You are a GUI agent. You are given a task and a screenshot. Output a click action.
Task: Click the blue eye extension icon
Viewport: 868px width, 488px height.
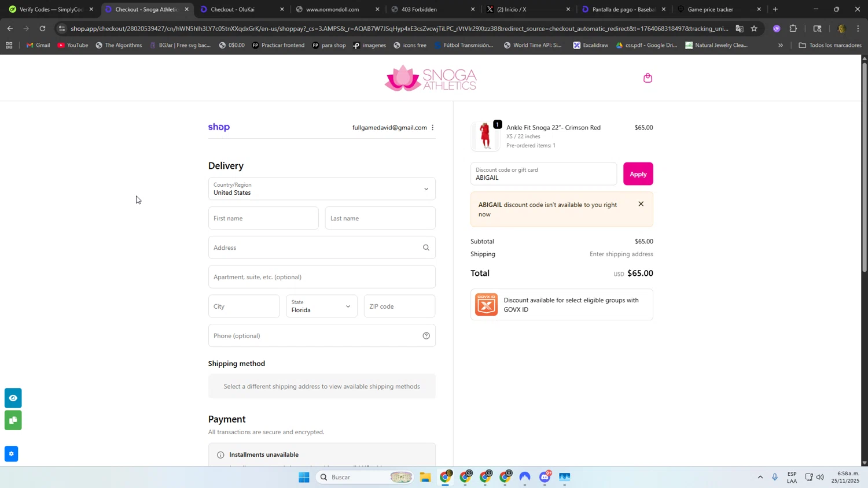tap(13, 398)
